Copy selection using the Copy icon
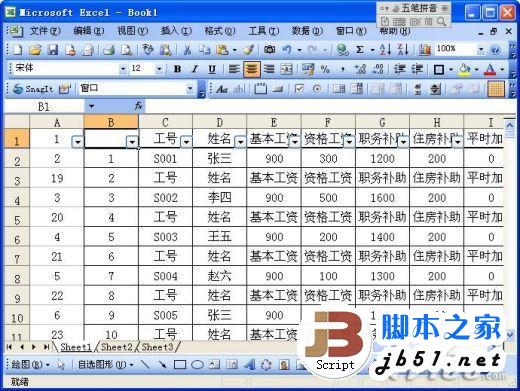This screenshot has height=391, width=520. (205, 50)
